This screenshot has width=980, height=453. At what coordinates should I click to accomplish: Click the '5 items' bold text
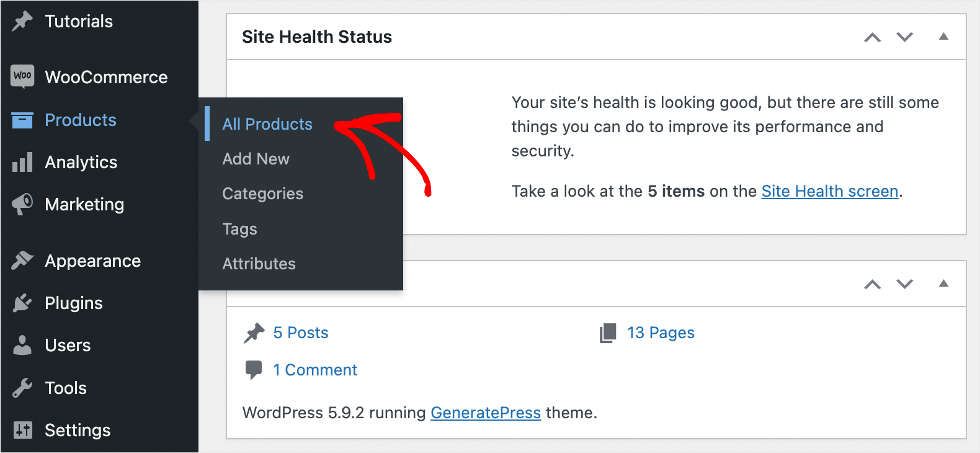coord(676,191)
